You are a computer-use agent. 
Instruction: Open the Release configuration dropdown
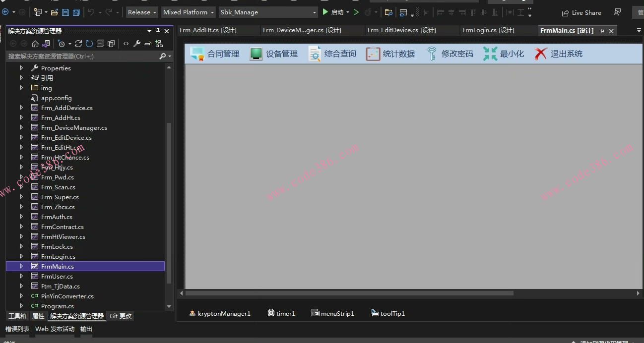click(x=142, y=12)
